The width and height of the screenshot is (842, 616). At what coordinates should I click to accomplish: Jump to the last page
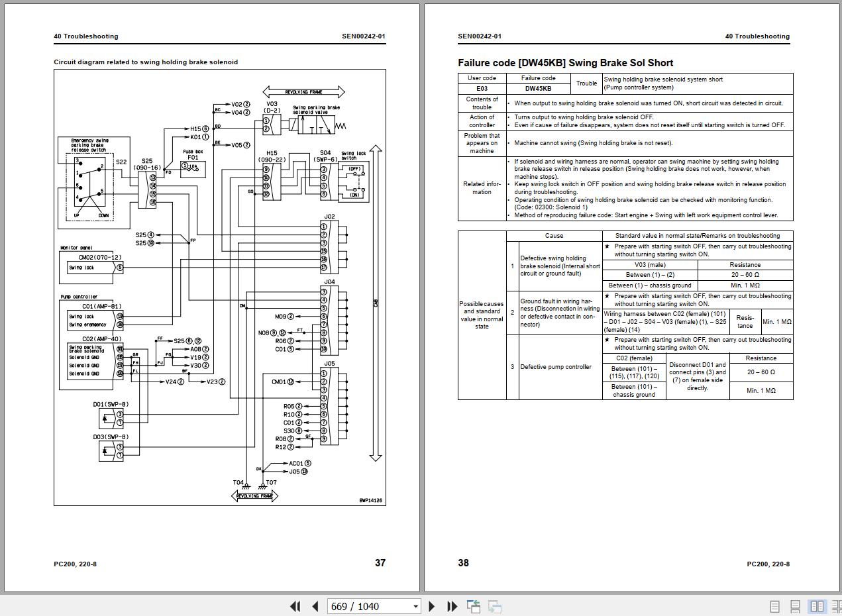(x=452, y=606)
